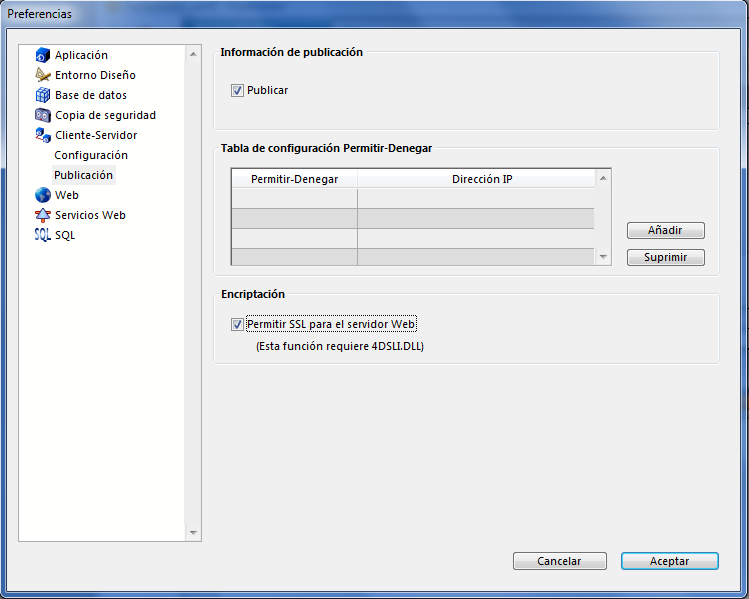This screenshot has height=599, width=749.
Task: Toggle the Publicar checkbox
Action: point(237,90)
